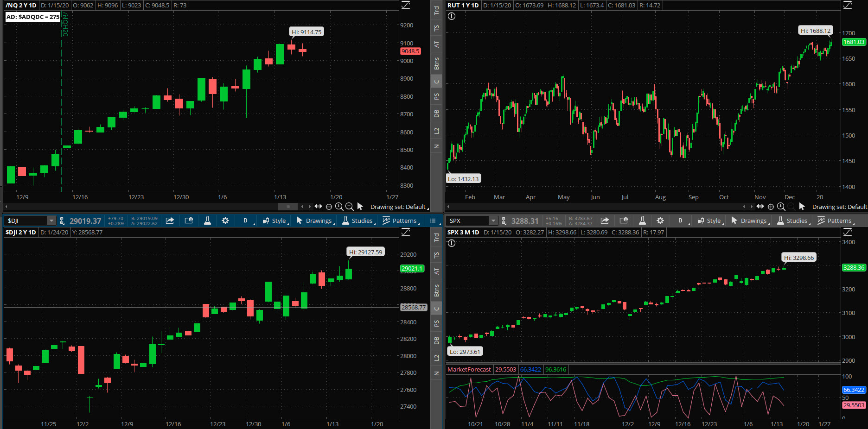868x429 pixels.
Task: Zoom in on the /NQ chart
Action: click(339, 207)
